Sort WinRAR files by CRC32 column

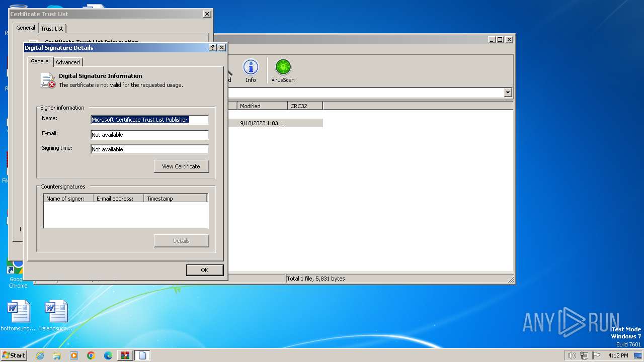305,106
